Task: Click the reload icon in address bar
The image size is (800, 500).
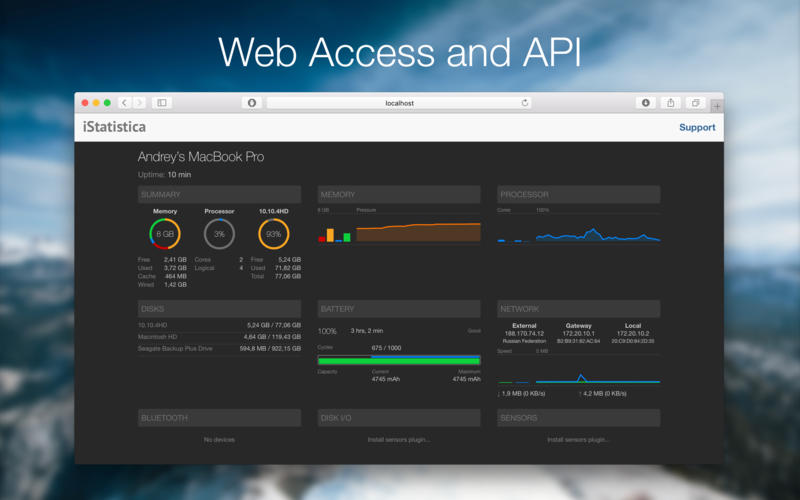Action: pyautogui.click(x=525, y=103)
